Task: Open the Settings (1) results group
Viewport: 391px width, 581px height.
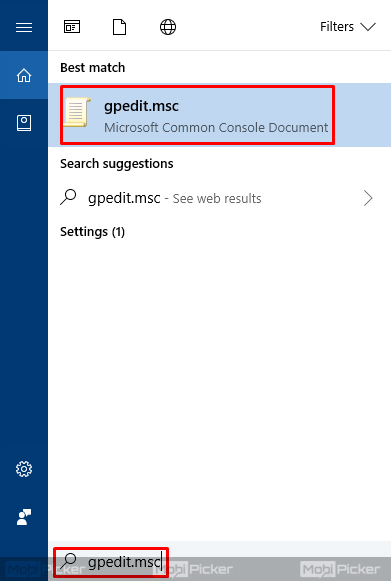Action: (x=93, y=232)
